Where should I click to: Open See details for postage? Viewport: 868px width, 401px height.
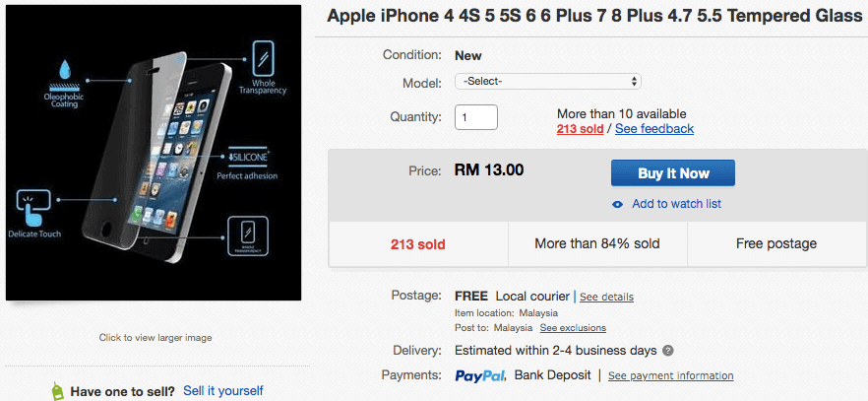click(606, 297)
